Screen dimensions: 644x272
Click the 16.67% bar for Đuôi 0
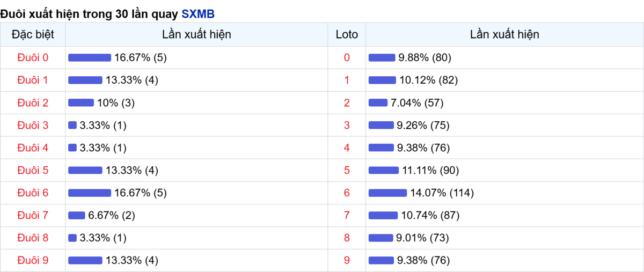coord(90,57)
